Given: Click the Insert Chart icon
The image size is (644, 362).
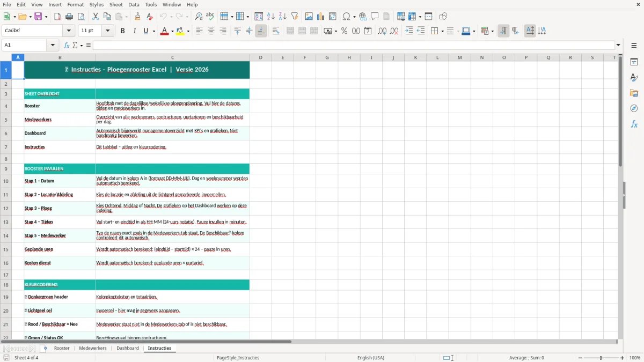Looking at the screenshot, I should [x=321, y=17].
